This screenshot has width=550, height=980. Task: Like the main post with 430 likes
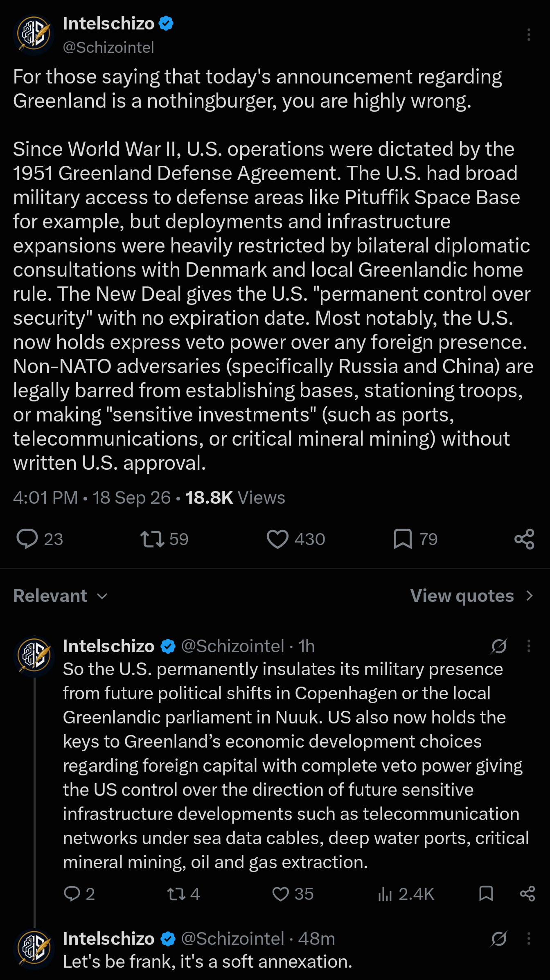pos(277,539)
